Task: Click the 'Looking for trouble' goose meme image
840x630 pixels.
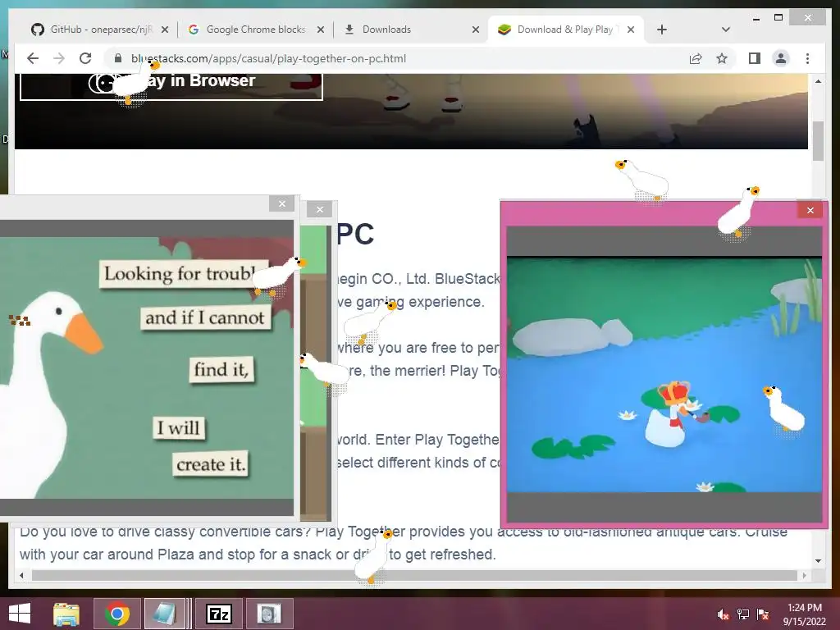Action: 147,368
